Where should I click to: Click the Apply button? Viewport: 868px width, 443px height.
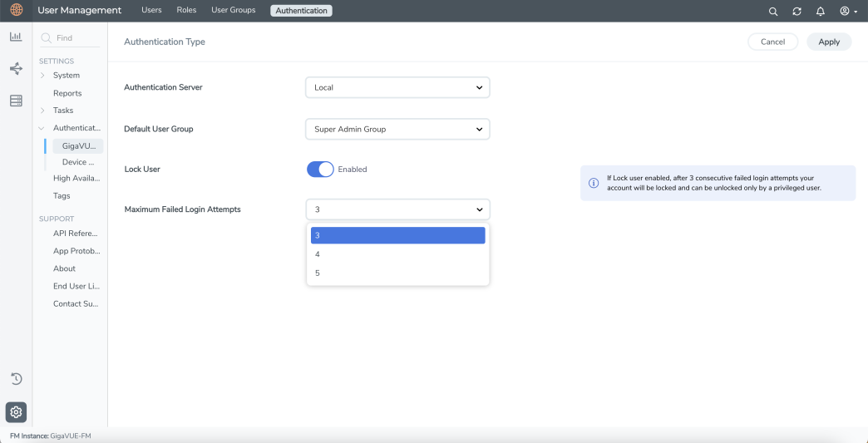[829, 42]
